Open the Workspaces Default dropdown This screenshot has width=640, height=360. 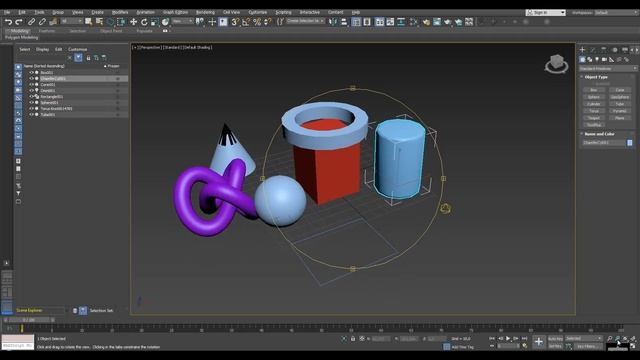[x=616, y=13]
